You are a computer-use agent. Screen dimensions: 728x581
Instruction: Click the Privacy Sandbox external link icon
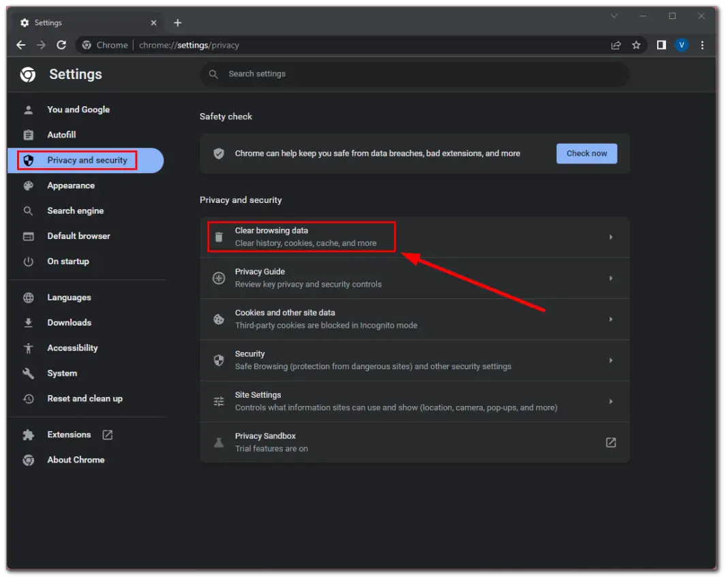pos(610,442)
